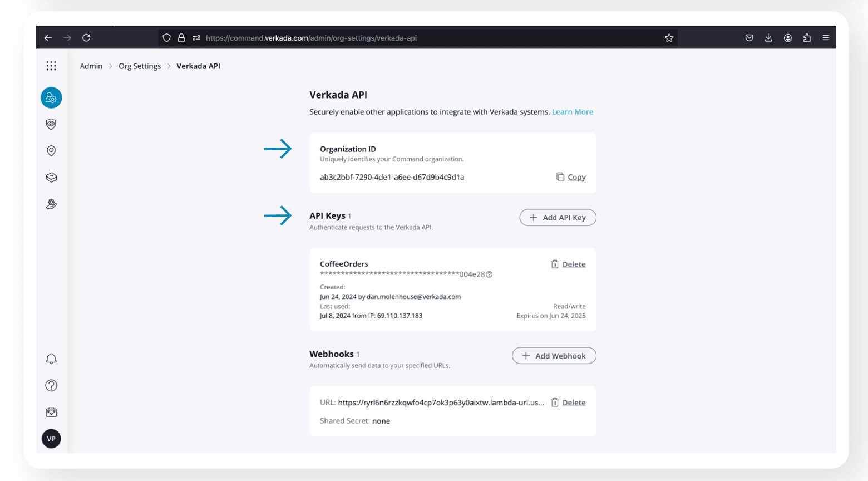
Task: Select the highlighted Admin users icon
Action: (51, 97)
